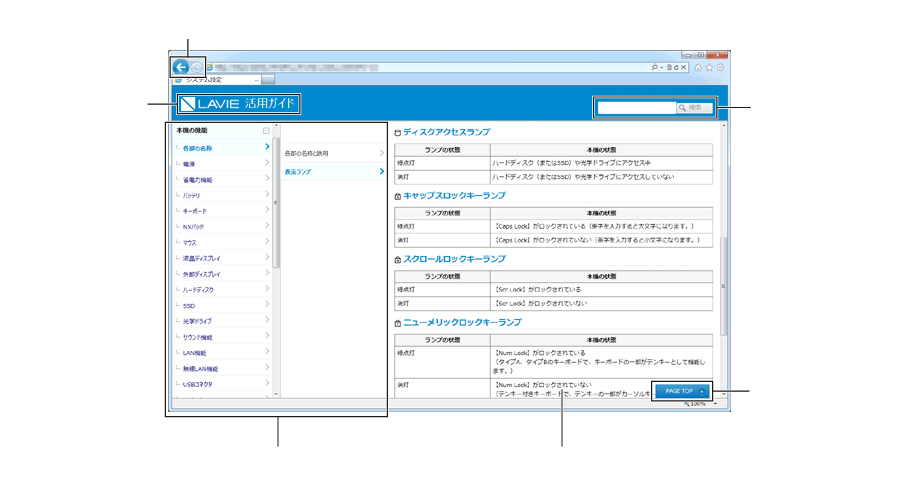Click the lock icon beside キャップスロックキーランプ
900x500 pixels.
(398, 197)
